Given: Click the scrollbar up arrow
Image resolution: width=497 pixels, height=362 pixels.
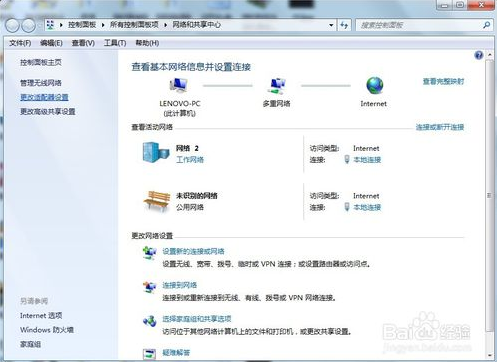Looking at the screenshot, I should tap(489, 54).
